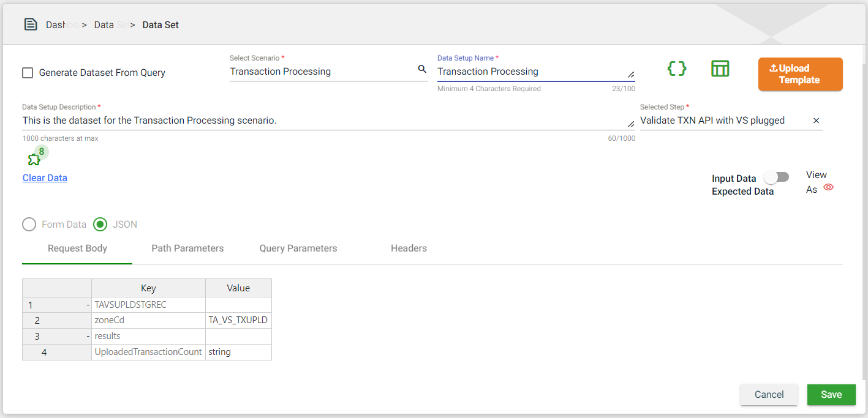
Task: Collapse the TAVSUPLDSTGREC row
Action: [88, 305]
